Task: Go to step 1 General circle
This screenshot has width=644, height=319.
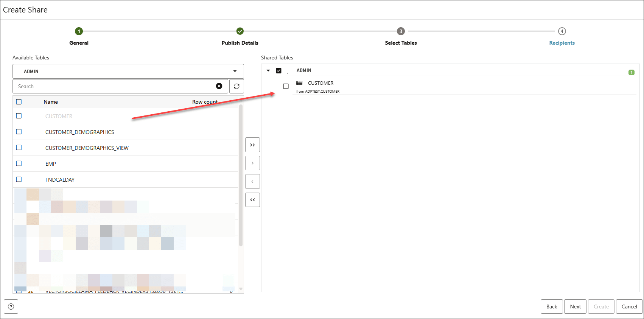Action: point(79,31)
